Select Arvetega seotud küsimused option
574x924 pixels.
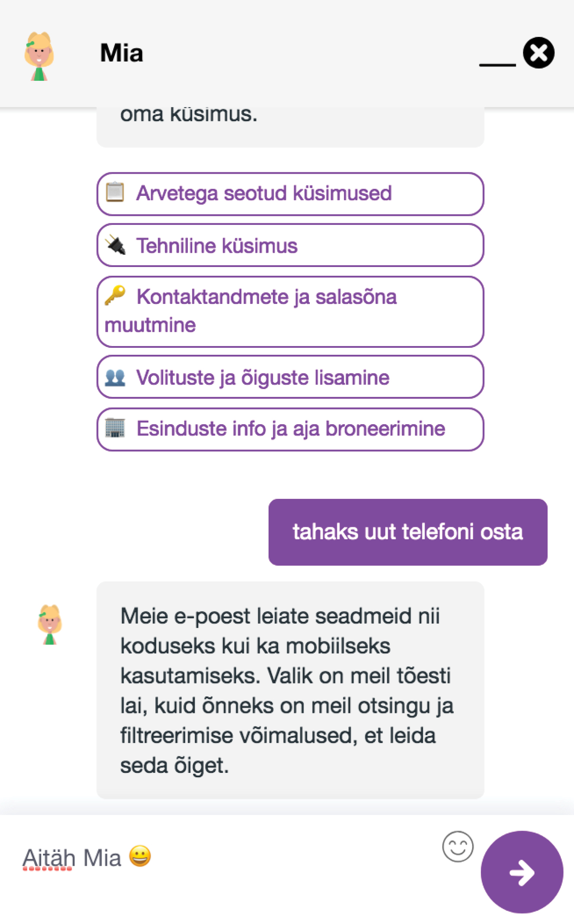[290, 194]
